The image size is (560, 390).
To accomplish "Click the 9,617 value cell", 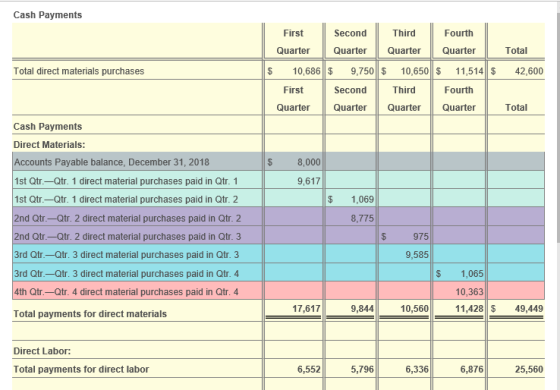I will (x=293, y=181).
